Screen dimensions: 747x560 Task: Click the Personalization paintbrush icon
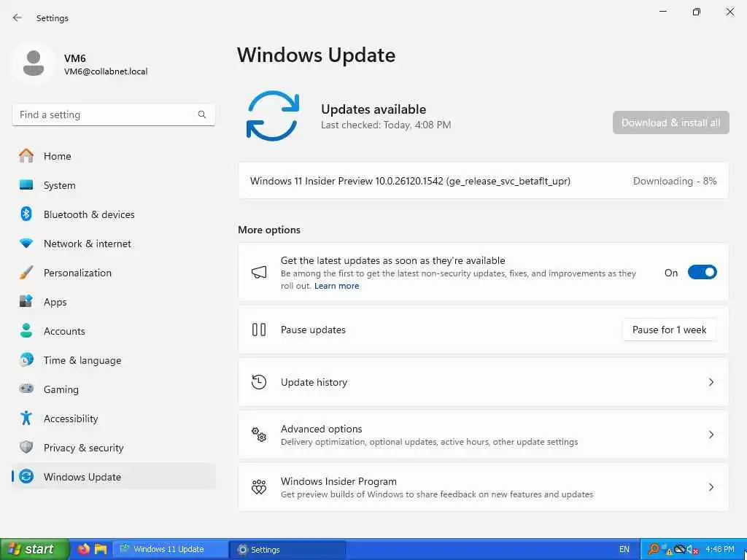point(26,273)
